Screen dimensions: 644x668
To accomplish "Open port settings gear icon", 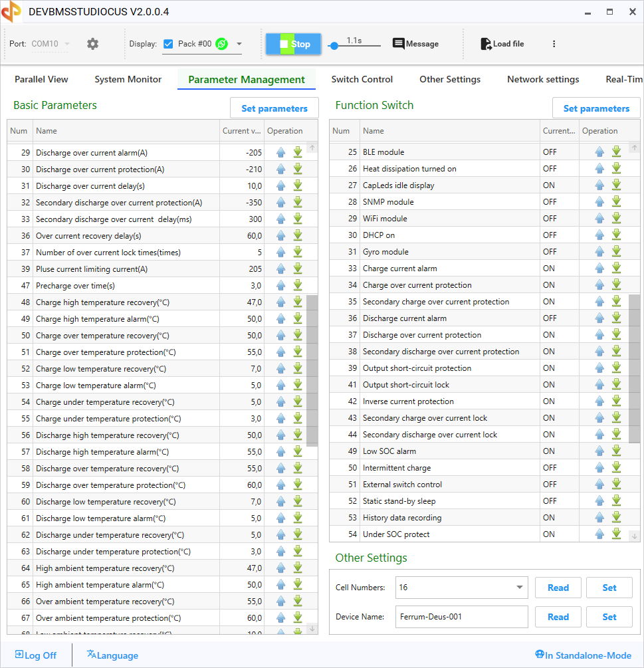I will (x=93, y=44).
